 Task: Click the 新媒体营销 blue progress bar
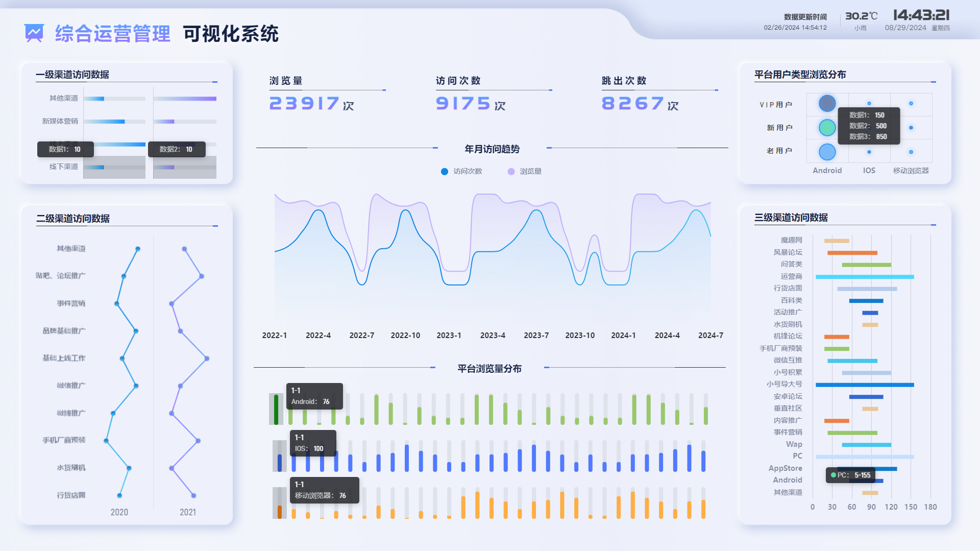104,122
